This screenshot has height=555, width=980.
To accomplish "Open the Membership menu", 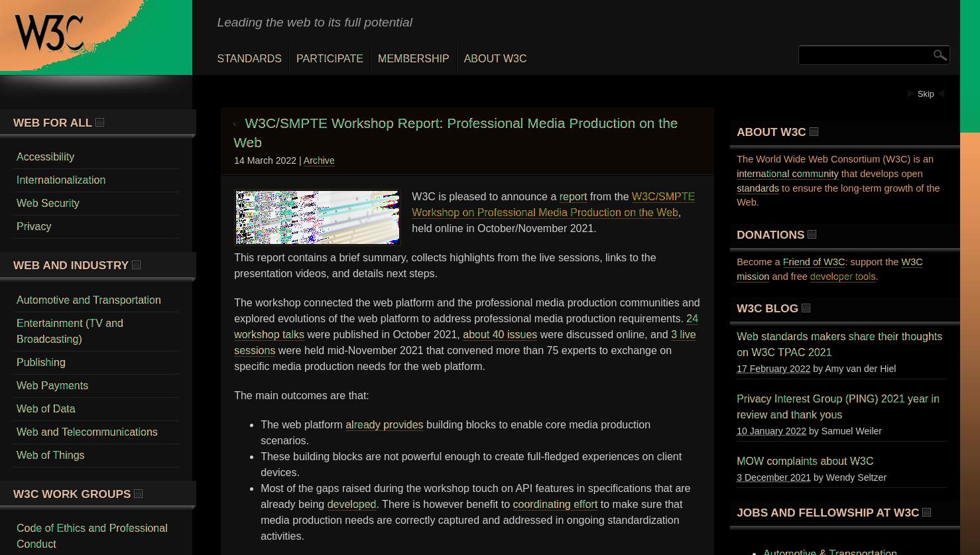I will 413,59.
